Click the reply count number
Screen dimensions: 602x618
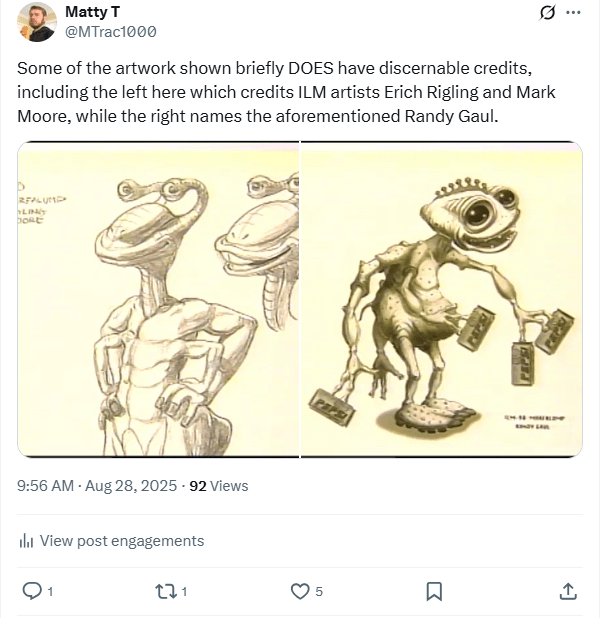pyautogui.click(x=50, y=592)
